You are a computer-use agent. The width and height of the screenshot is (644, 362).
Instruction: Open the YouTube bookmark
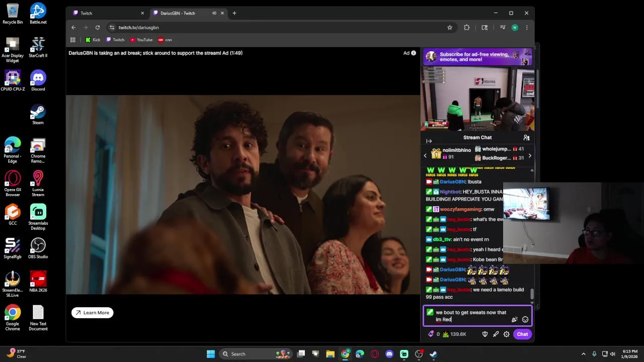click(x=141, y=40)
